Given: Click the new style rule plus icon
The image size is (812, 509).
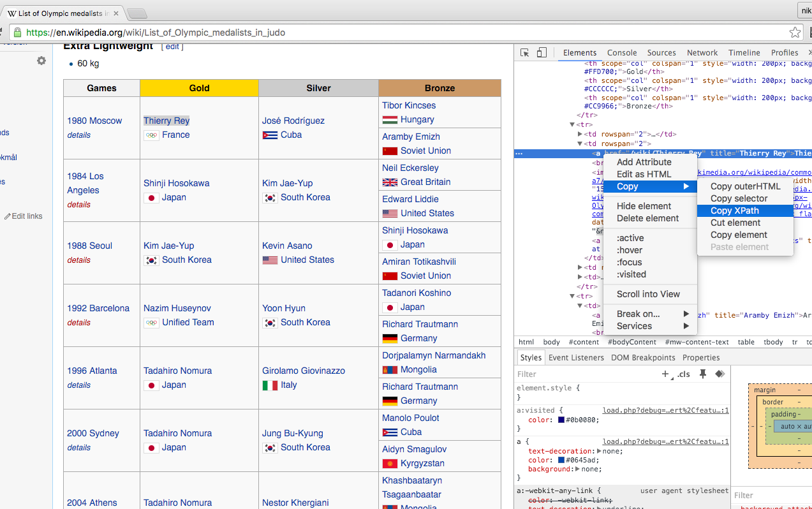Looking at the screenshot, I should pos(665,374).
